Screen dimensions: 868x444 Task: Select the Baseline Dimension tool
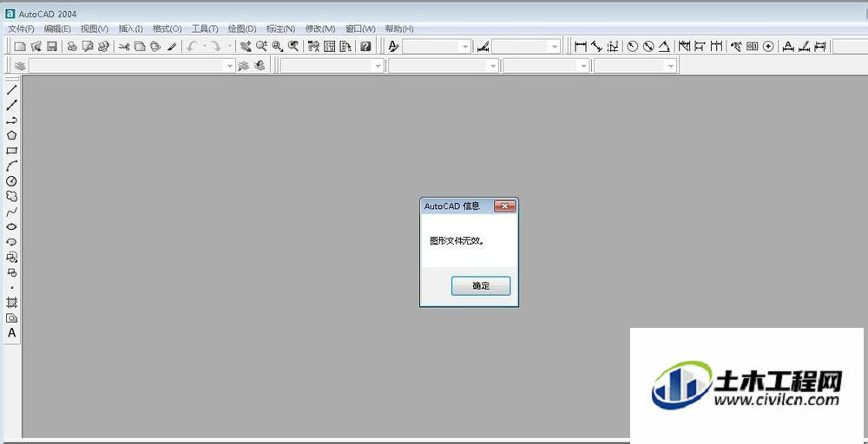700,47
